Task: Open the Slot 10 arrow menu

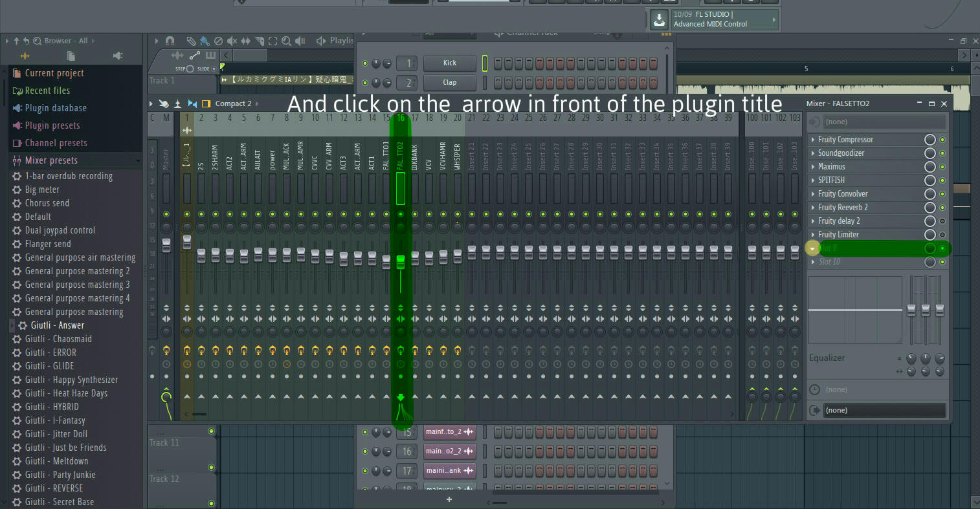Action: point(812,262)
